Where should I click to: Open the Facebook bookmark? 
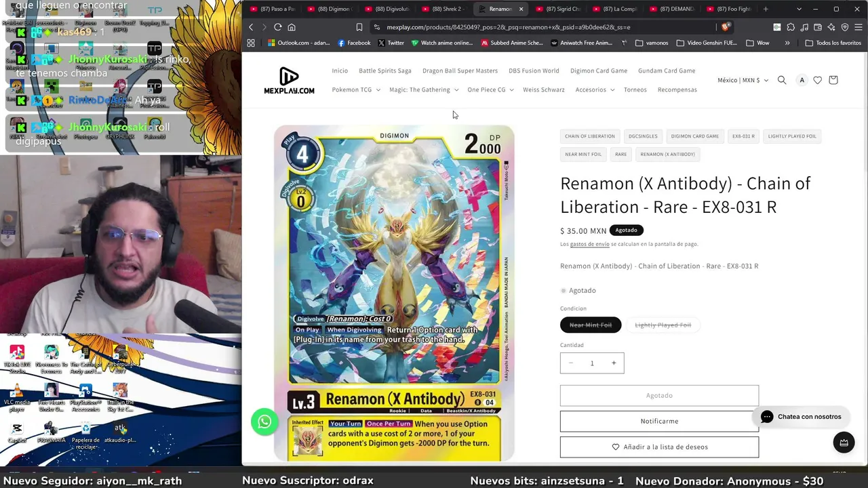(354, 43)
